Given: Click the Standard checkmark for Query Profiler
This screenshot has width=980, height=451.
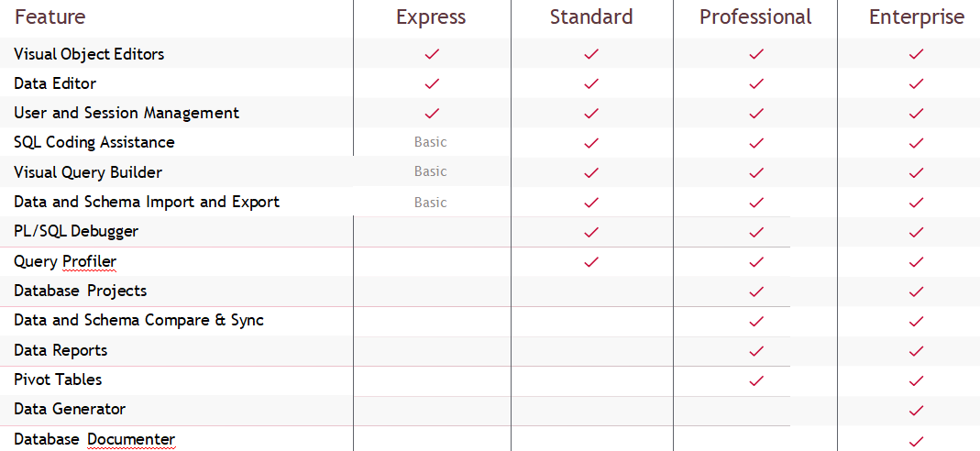Looking at the screenshot, I should tap(591, 262).
